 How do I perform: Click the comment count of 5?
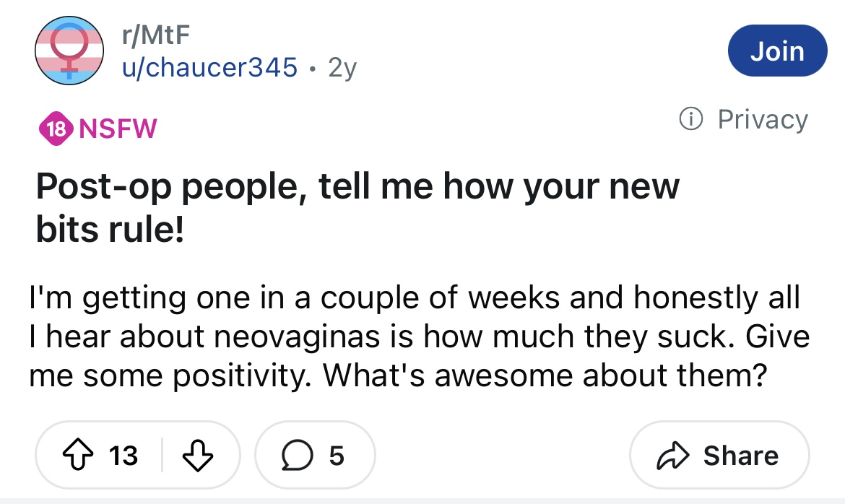pos(334,456)
